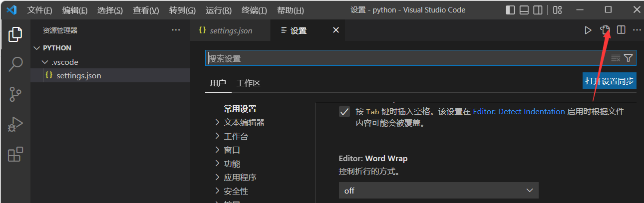Toggle primary side bar layout icon
The height and width of the screenshot is (203, 644).
tap(510, 10)
